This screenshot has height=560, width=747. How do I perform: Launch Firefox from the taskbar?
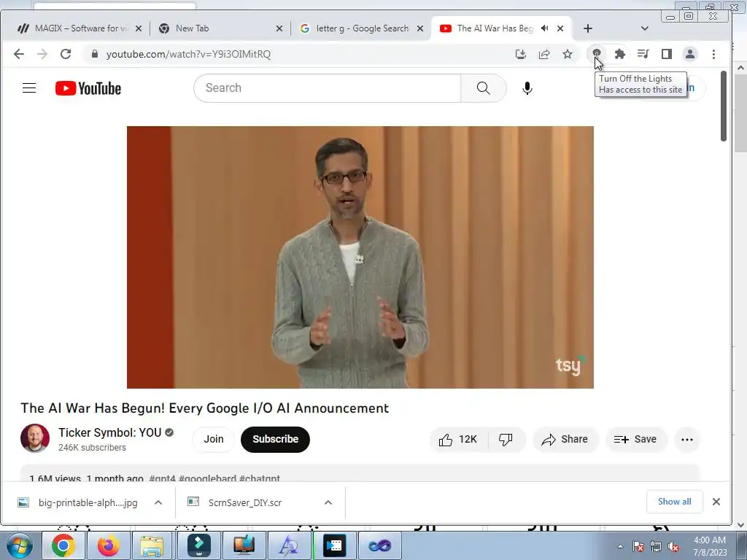(x=108, y=545)
